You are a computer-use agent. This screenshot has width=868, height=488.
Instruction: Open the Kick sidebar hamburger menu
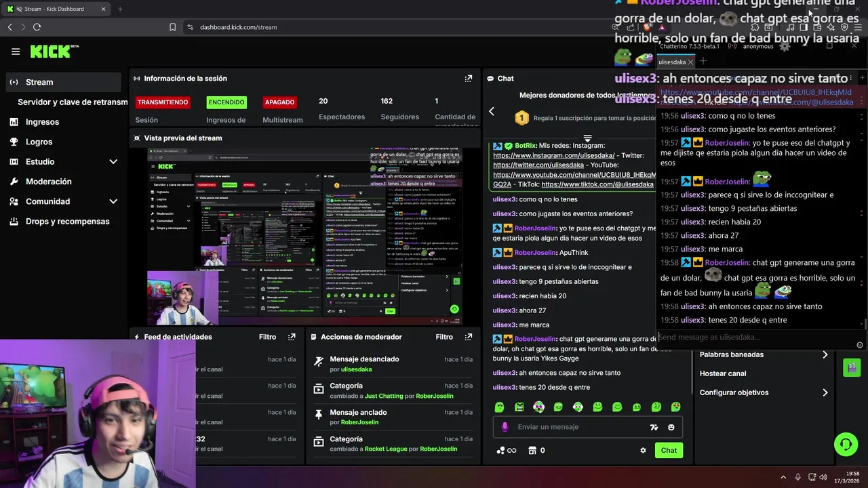[16, 52]
